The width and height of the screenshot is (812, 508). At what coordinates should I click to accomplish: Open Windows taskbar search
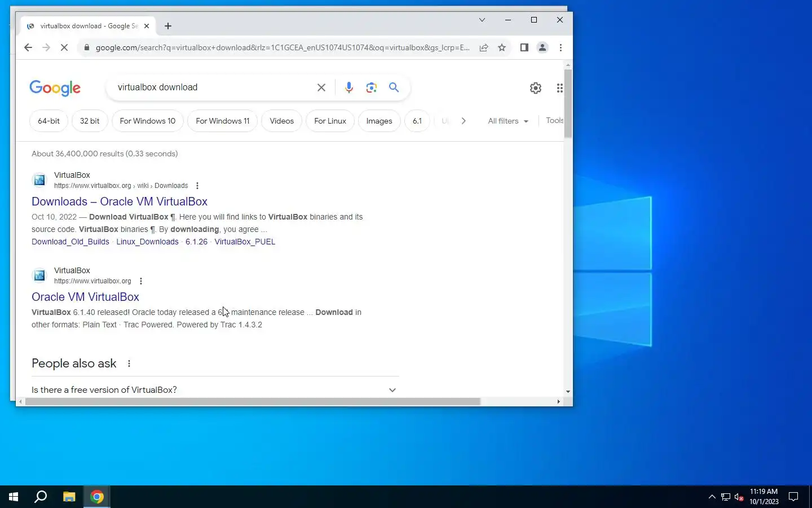(x=41, y=497)
